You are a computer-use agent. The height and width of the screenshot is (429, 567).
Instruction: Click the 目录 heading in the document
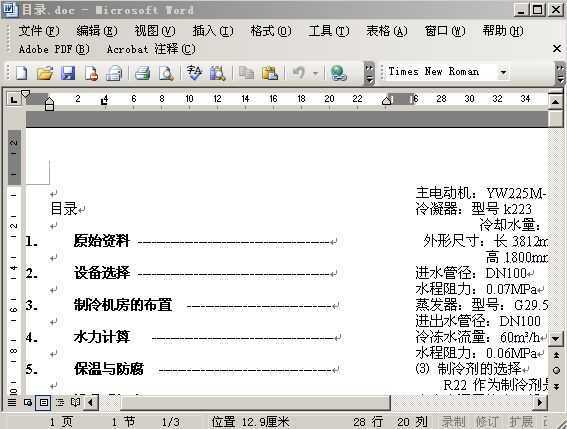(64, 209)
